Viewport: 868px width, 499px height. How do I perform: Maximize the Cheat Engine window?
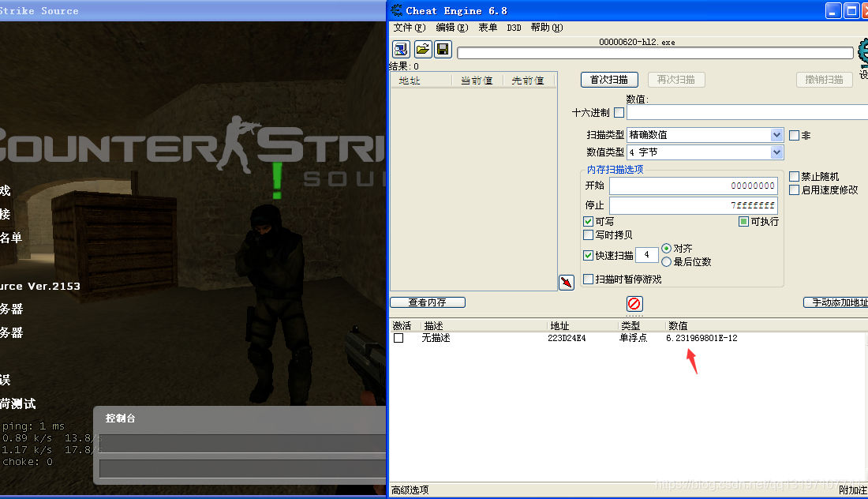(x=852, y=10)
